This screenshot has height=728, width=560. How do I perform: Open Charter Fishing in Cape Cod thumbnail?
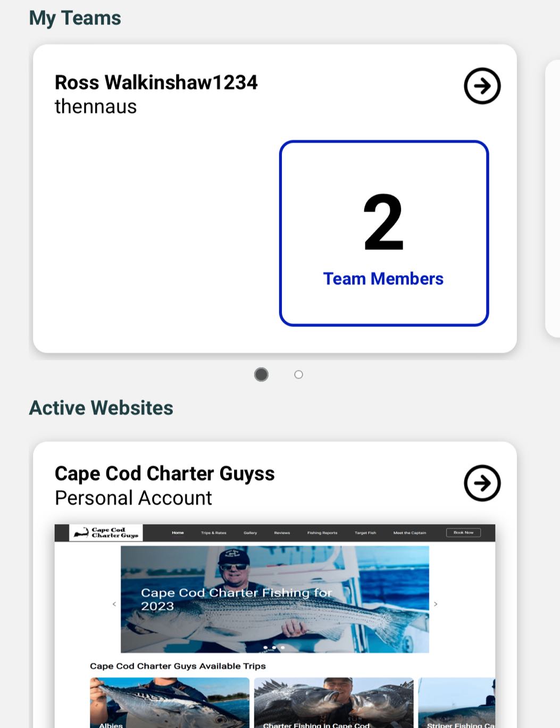pyautogui.click(x=333, y=702)
